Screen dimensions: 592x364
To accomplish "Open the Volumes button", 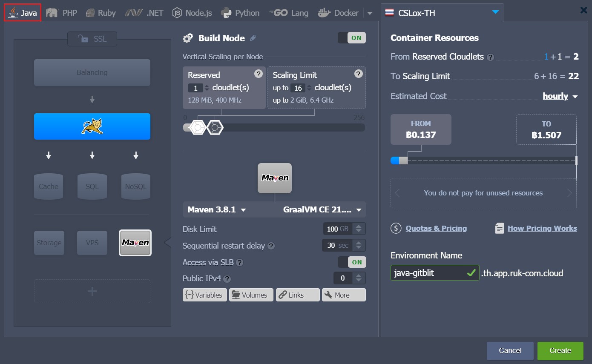I will point(251,295).
